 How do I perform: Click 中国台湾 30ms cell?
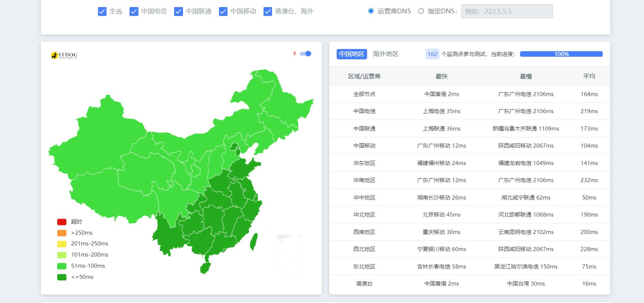coord(526,284)
